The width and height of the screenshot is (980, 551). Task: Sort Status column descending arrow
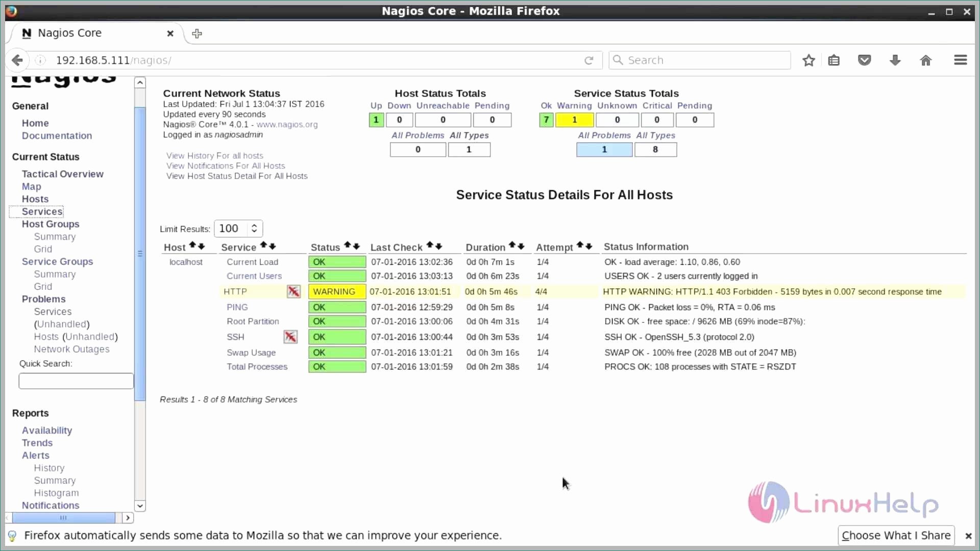tap(356, 246)
